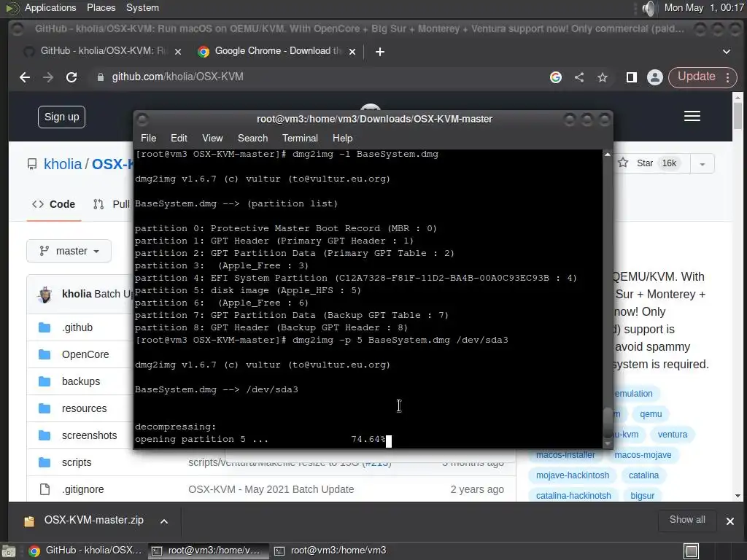Open the Chrome profile avatar

pos(655,77)
